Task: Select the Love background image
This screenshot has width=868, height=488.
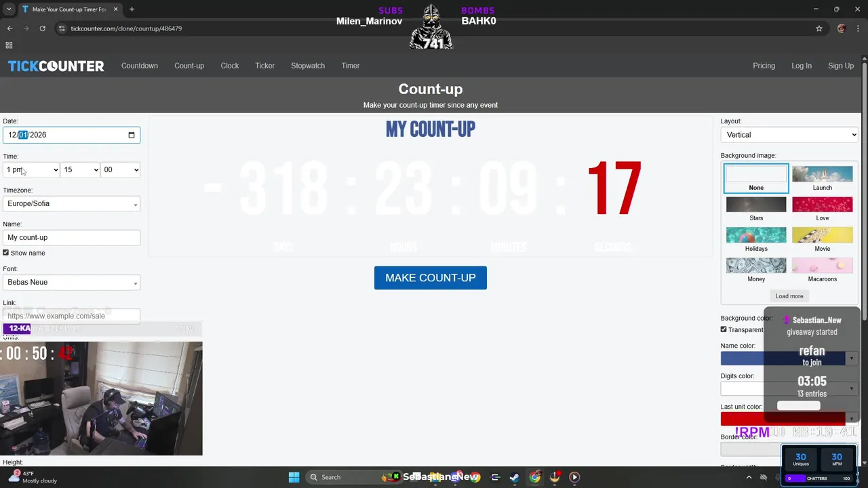Action: 823,209
